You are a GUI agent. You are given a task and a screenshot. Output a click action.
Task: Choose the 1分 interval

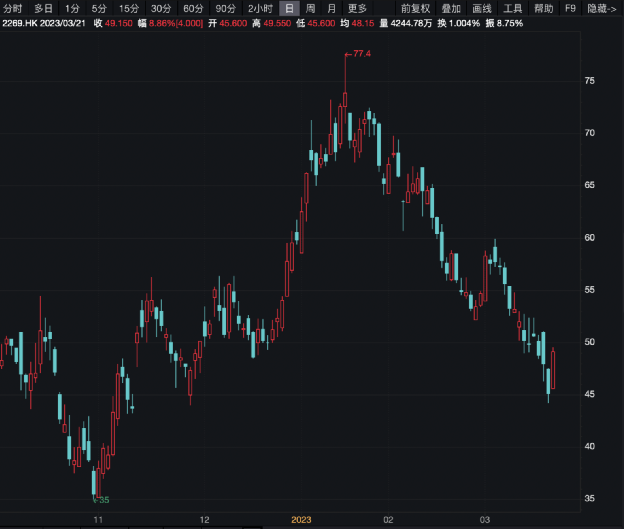72,8
